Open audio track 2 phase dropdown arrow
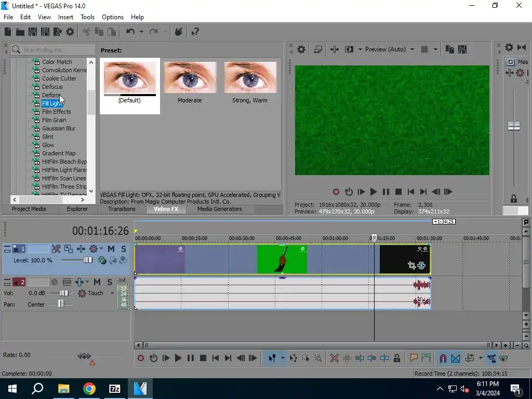Image resolution: width=532 pixels, height=399 pixels. point(87,282)
